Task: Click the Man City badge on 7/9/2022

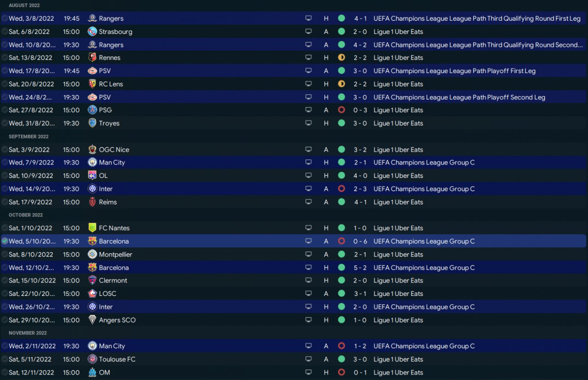Action: [92, 162]
